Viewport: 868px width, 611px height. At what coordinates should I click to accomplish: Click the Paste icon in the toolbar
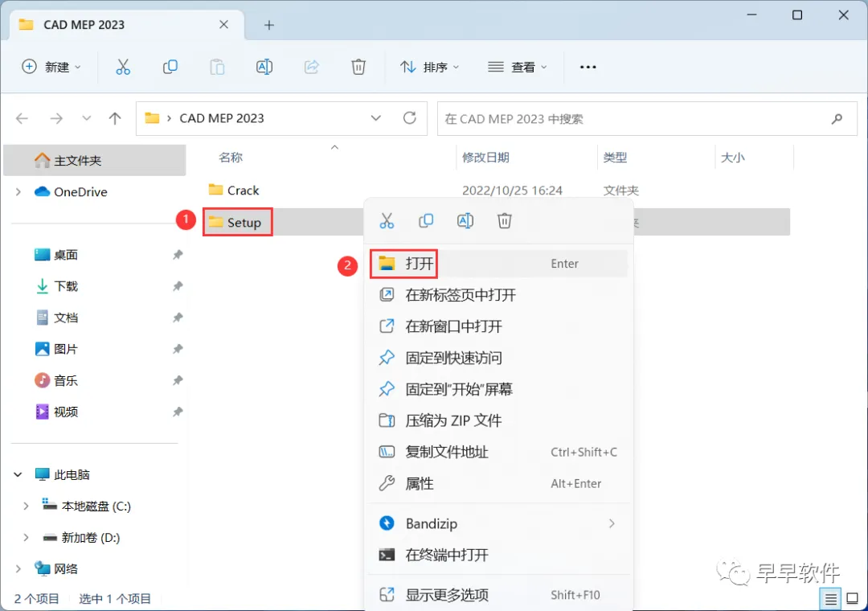(217, 67)
